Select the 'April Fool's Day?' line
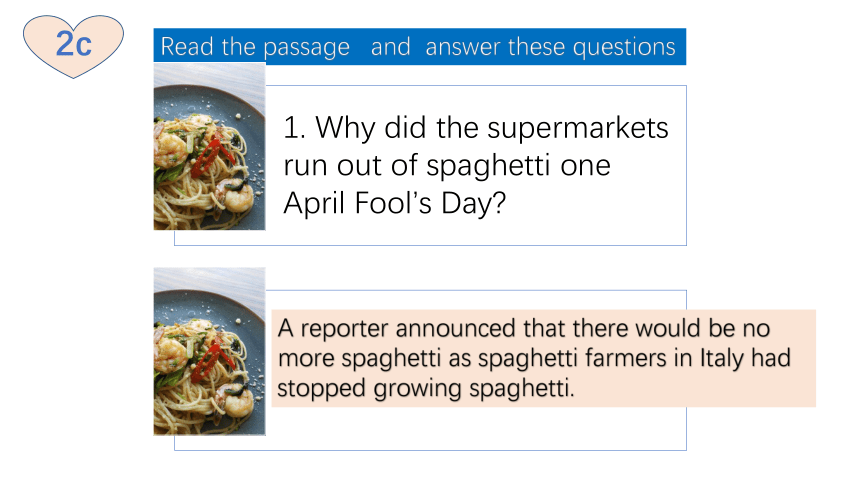 394,203
